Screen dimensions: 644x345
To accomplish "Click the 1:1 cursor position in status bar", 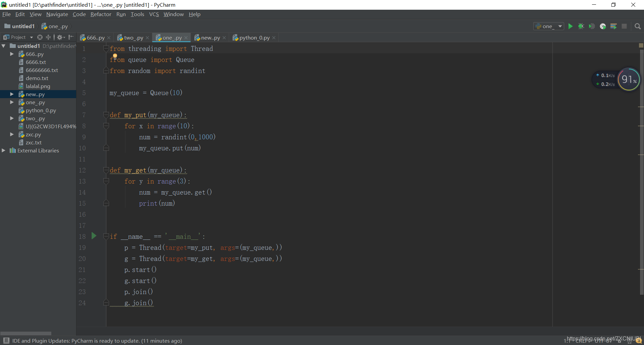I will (567, 341).
